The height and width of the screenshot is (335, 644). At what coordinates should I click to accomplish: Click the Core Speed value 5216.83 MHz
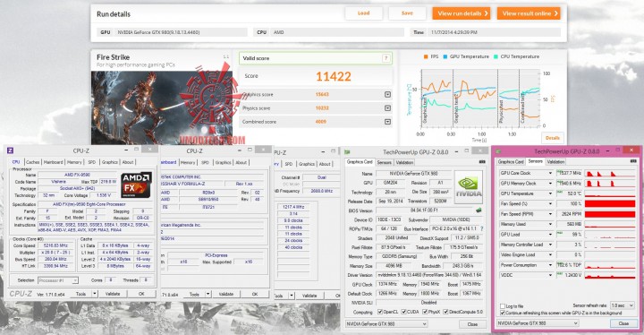coord(55,245)
